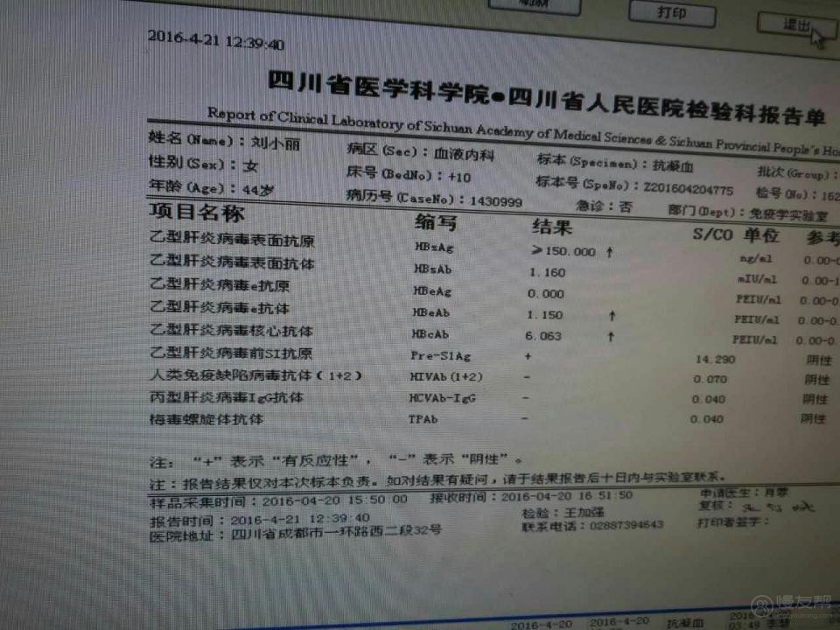Click the 退出 exit button
The width and height of the screenshot is (840, 630).
pyautogui.click(x=796, y=25)
